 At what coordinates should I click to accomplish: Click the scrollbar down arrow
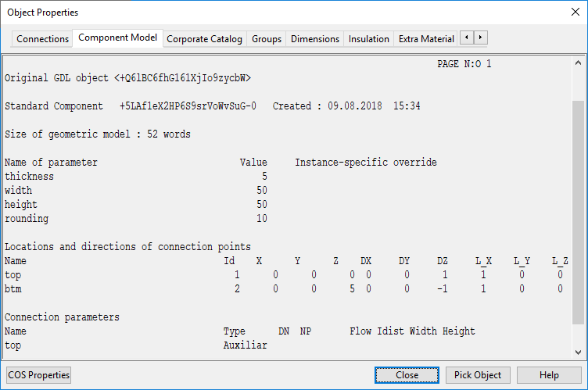[x=579, y=352]
